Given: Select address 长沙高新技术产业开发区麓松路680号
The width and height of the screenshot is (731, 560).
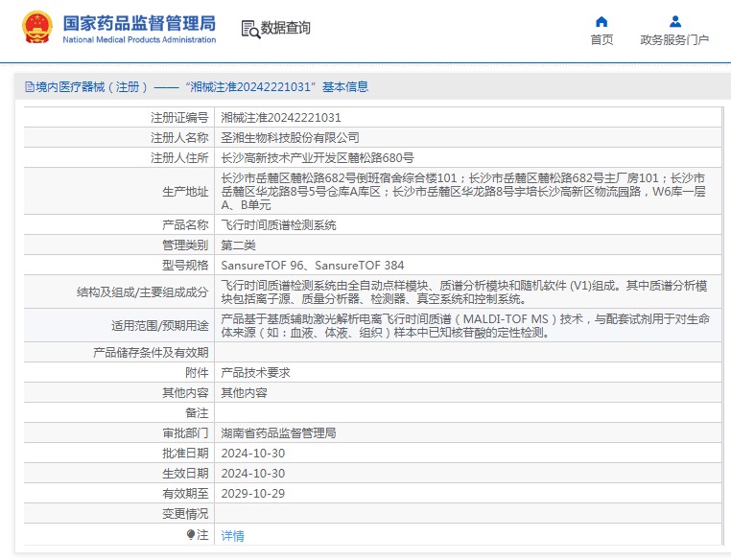Looking at the screenshot, I should pos(318,158).
